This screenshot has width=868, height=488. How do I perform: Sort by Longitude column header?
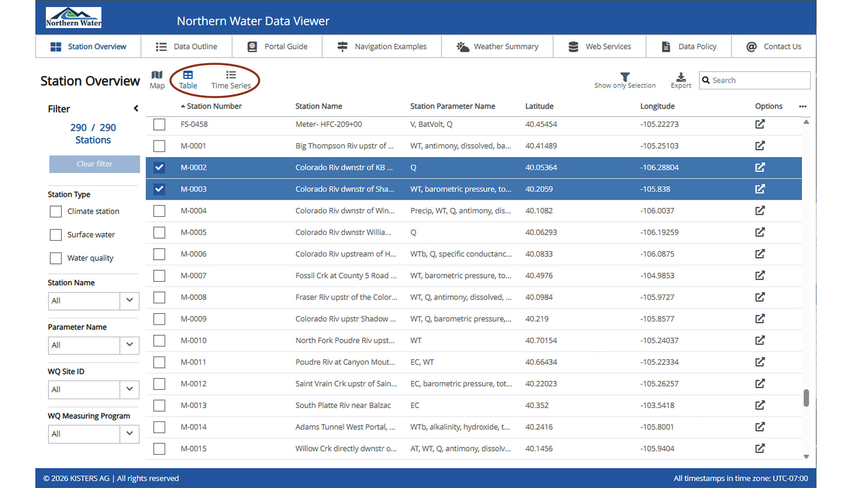[x=657, y=106]
